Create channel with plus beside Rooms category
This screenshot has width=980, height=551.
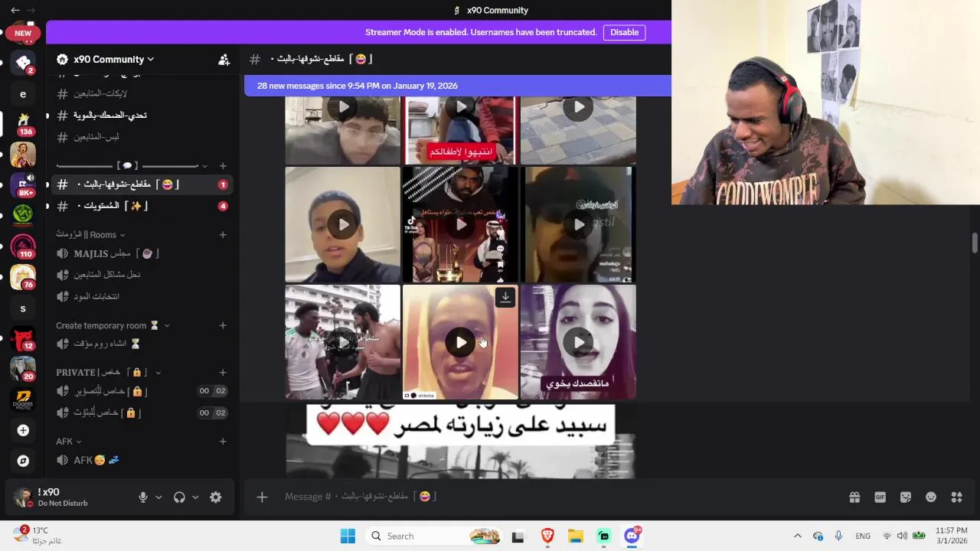click(223, 235)
